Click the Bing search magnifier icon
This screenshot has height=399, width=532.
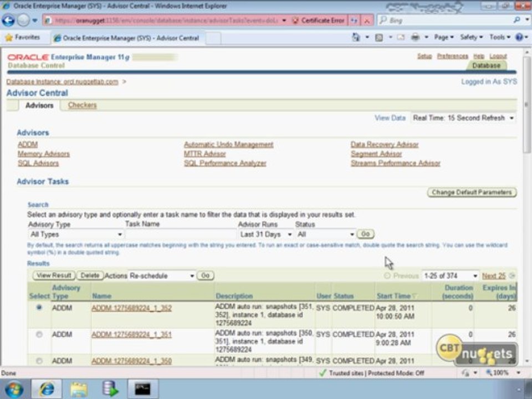point(516,20)
